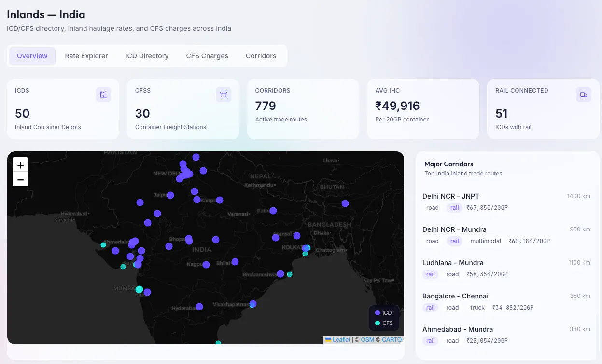Open the ICD Directory tab
Viewport: 602px width, 364px height.
[x=147, y=56]
